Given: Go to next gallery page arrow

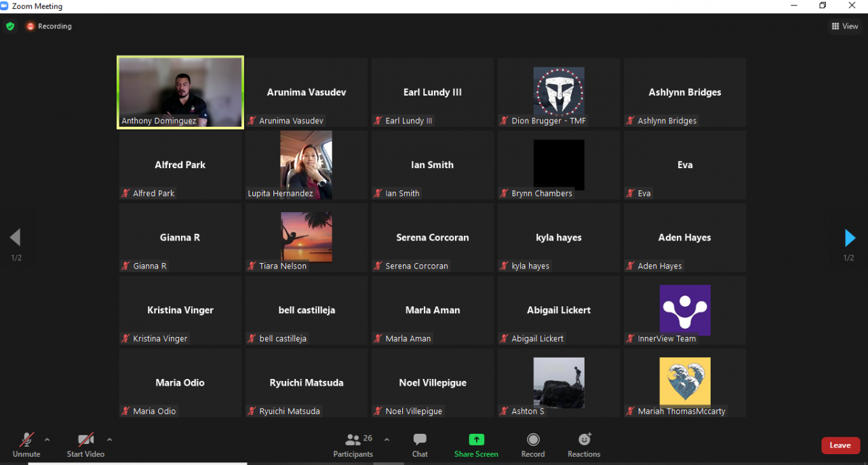Looking at the screenshot, I should tap(849, 237).
